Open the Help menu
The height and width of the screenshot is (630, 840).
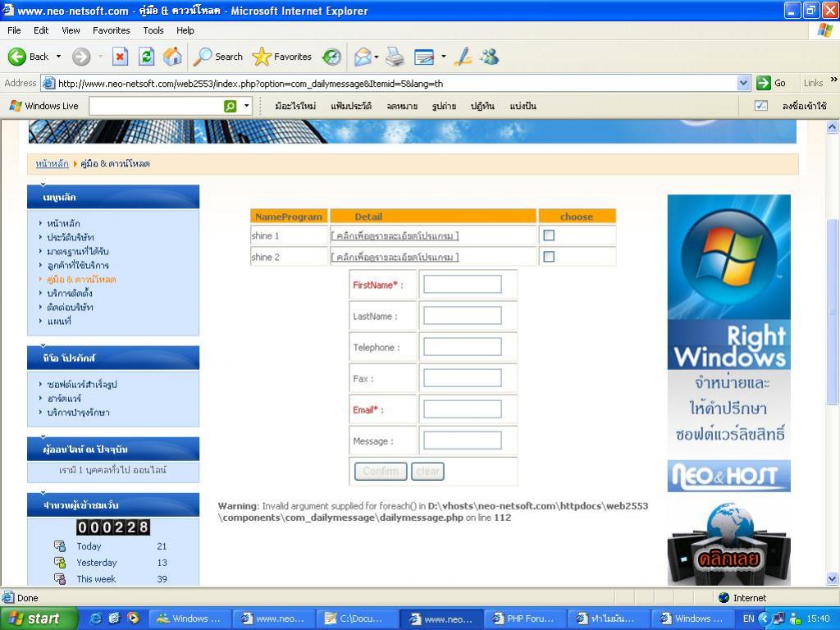click(x=185, y=30)
